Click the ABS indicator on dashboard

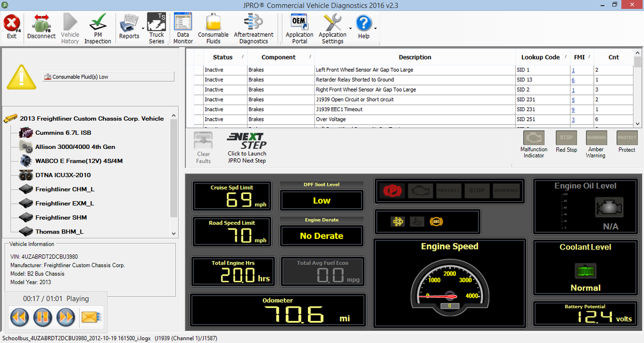pos(436,221)
